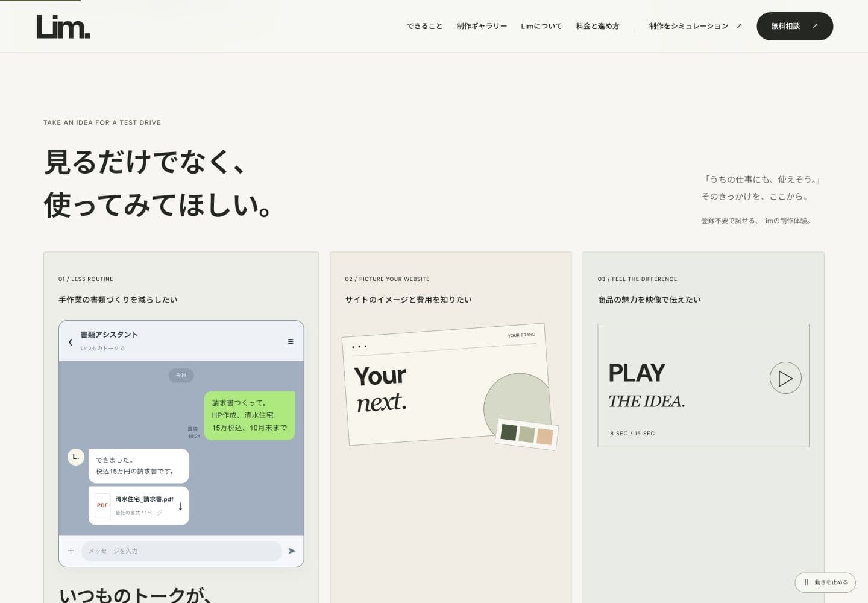Click the 18 SEC / 15 SEC label
This screenshot has width=868, height=603.
pos(631,434)
